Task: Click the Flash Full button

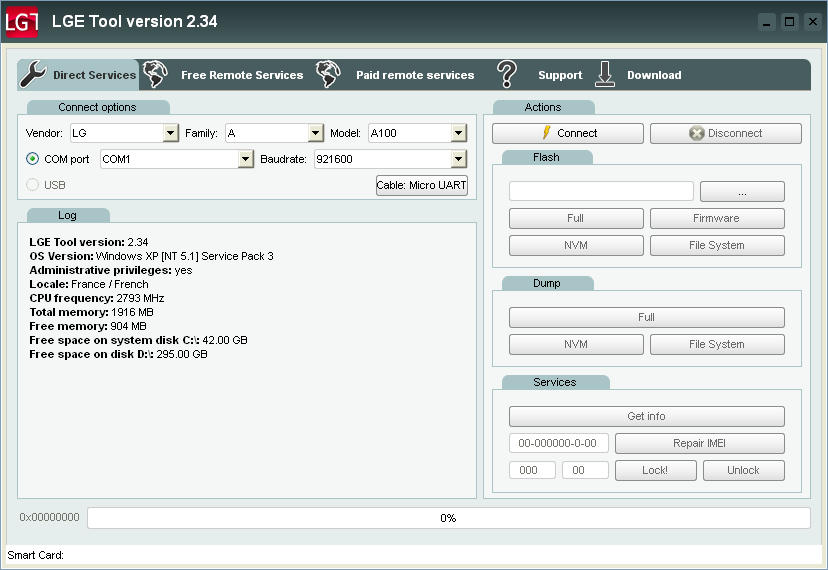Action: [x=576, y=218]
